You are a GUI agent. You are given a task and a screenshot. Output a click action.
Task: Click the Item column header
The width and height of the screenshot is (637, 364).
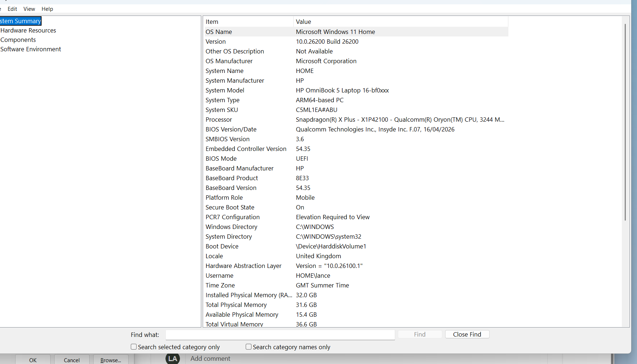(249, 22)
